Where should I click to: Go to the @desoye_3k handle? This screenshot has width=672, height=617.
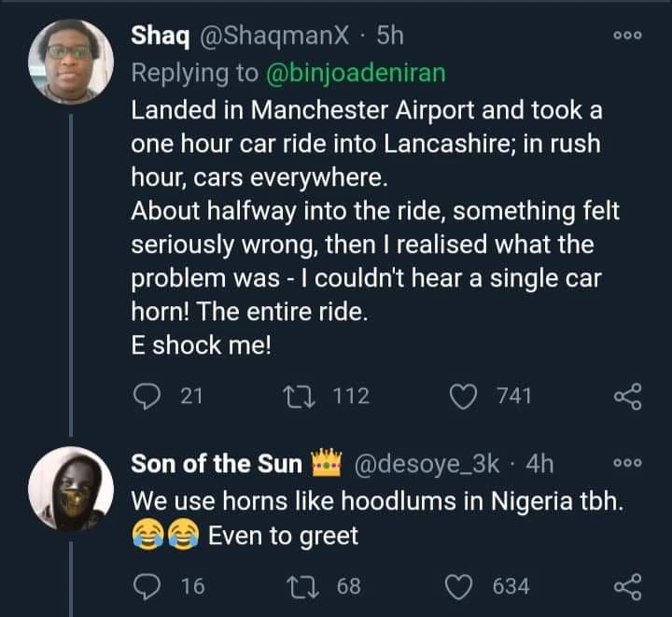click(427, 464)
